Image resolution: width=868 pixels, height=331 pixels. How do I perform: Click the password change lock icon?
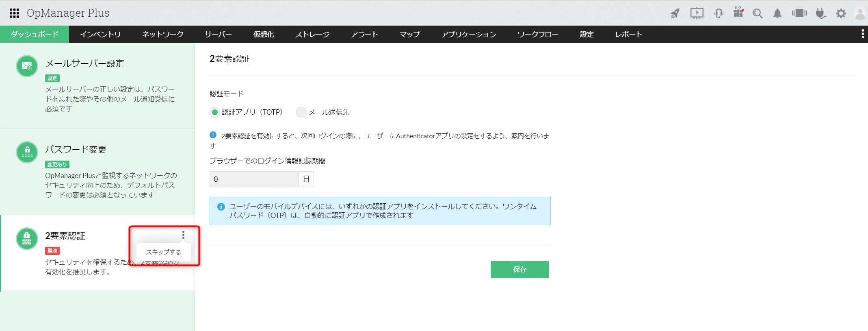(27, 152)
